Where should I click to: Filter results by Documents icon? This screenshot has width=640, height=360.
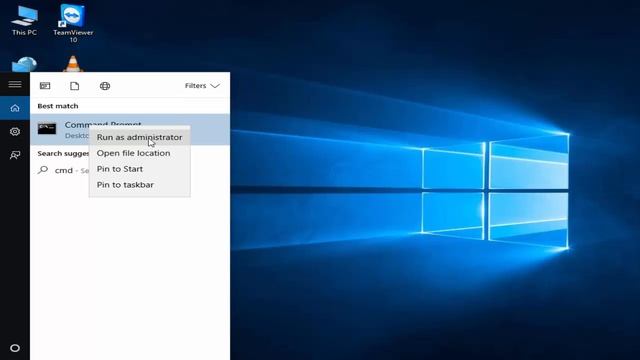pos(75,86)
